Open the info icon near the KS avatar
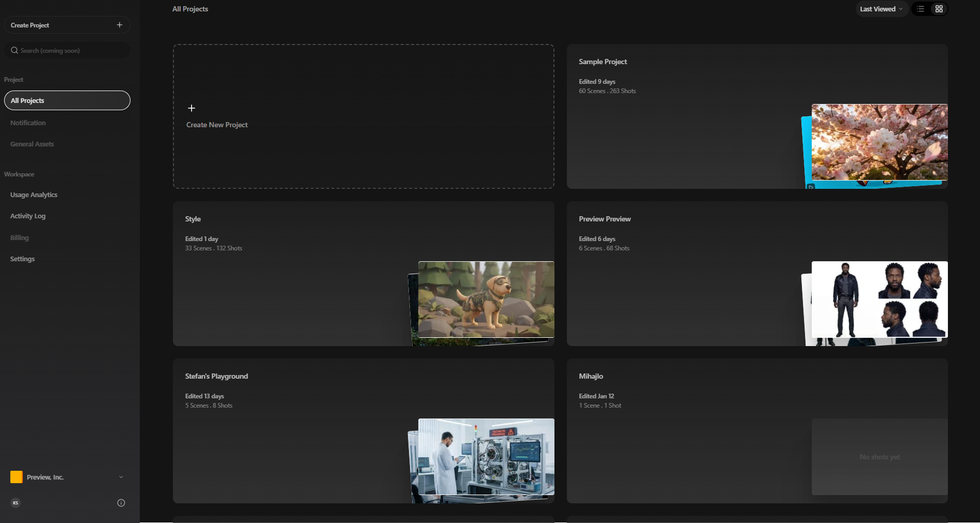Screen dimensions: 980x523 coord(121,502)
